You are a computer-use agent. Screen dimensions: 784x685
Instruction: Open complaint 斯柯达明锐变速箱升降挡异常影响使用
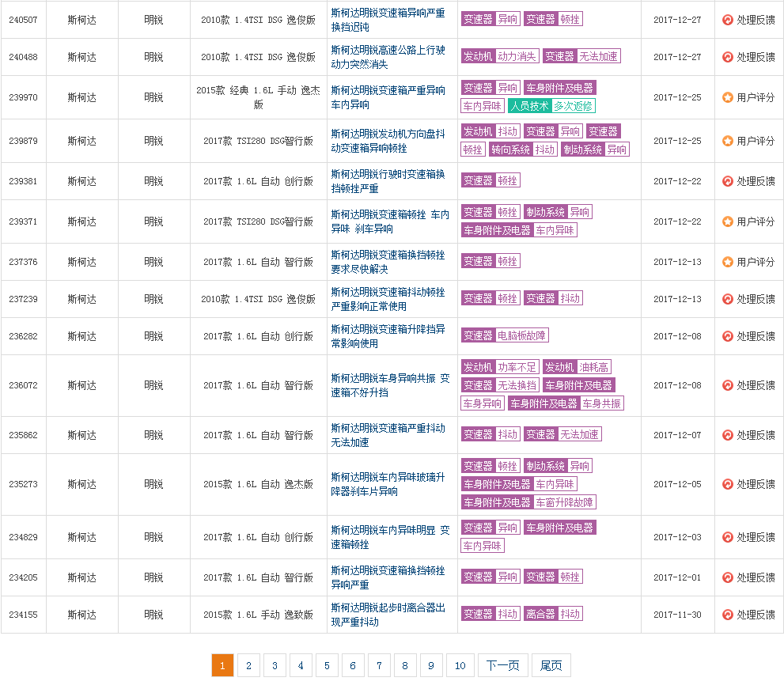388,336
